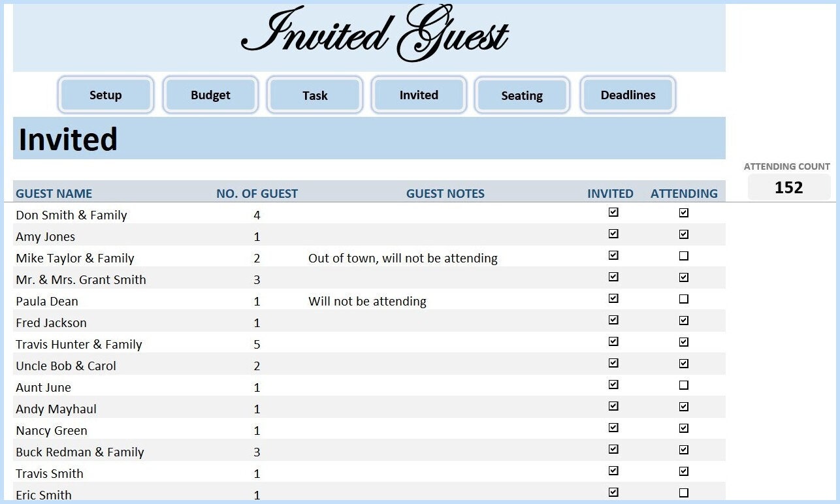Uncheck Attending for Don Smith & Family
Viewport: 840px width, 504px height.
[684, 213]
